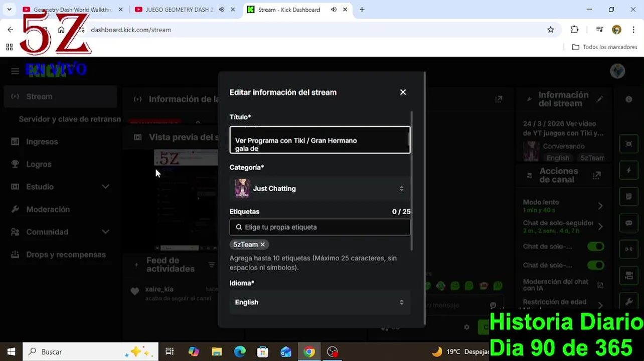Open the Chrome three-dot menu

click(634, 30)
